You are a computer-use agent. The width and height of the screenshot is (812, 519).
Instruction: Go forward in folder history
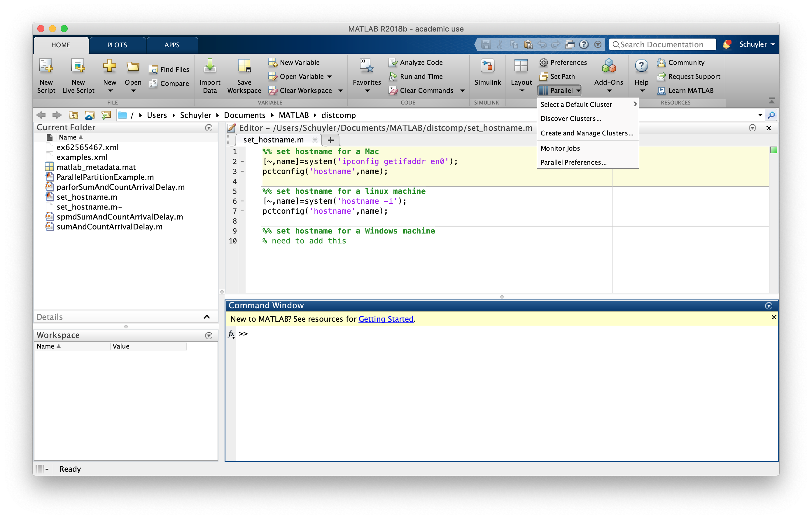[x=57, y=115]
